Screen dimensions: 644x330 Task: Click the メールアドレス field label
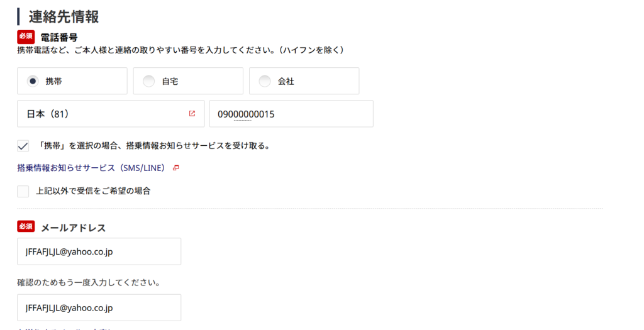coord(73,228)
